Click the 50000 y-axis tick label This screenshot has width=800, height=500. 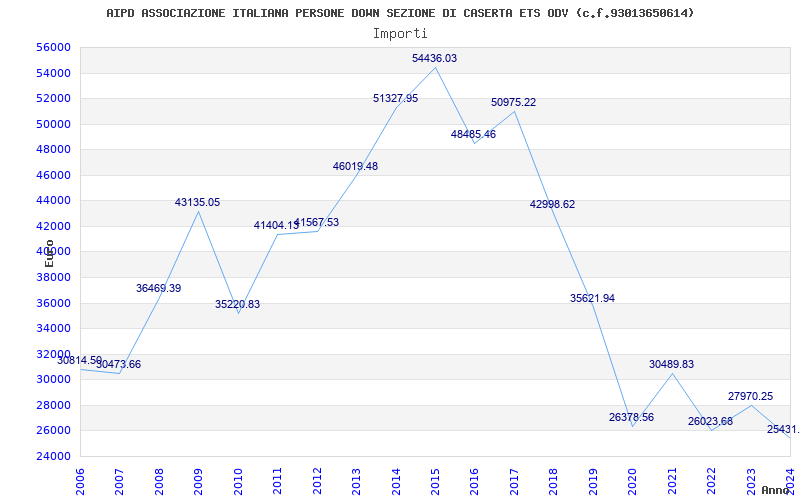pyautogui.click(x=53, y=124)
